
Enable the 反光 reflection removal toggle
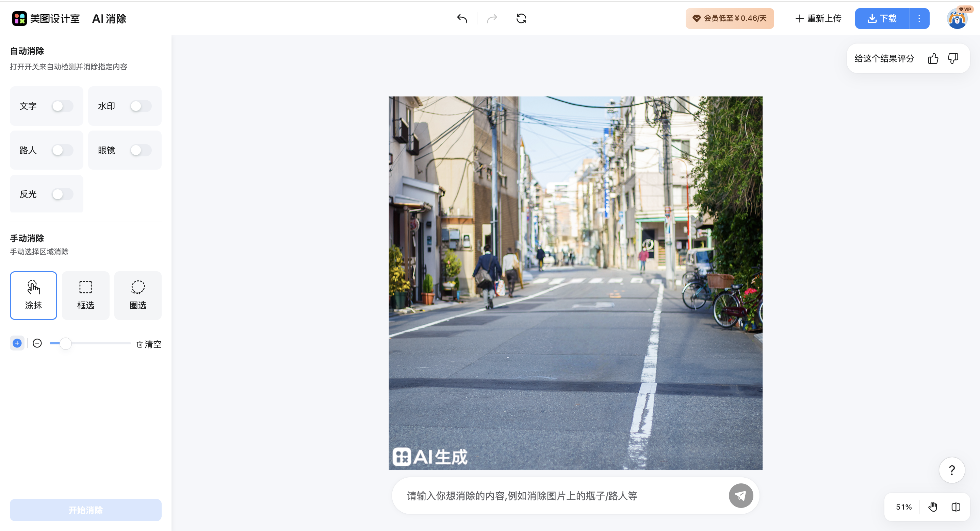[x=62, y=194]
